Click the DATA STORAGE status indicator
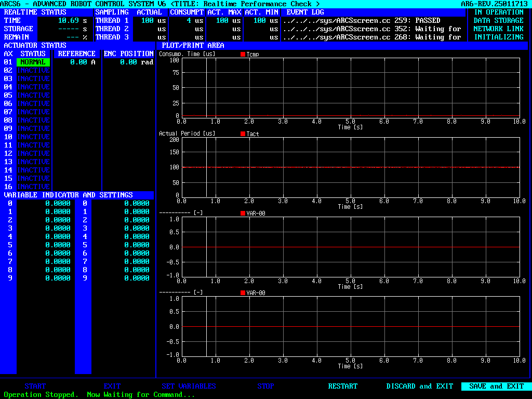This screenshot has width=532, height=399. (x=499, y=20)
